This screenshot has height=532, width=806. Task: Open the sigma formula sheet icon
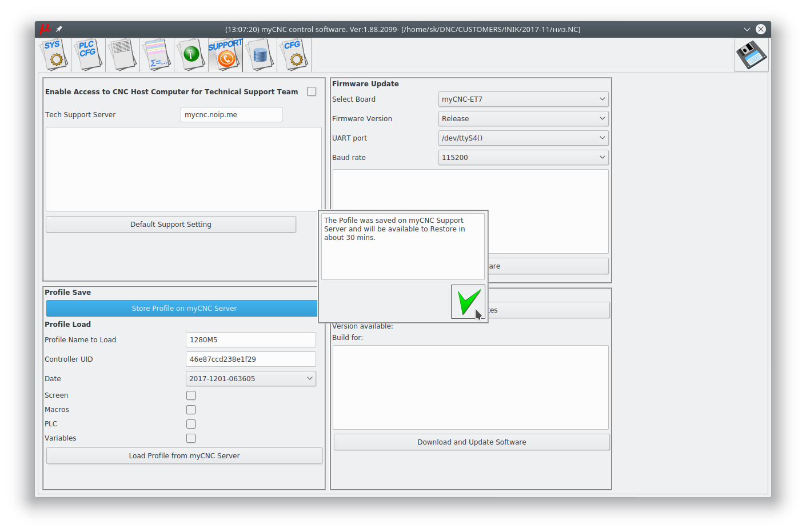(x=157, y=54)
